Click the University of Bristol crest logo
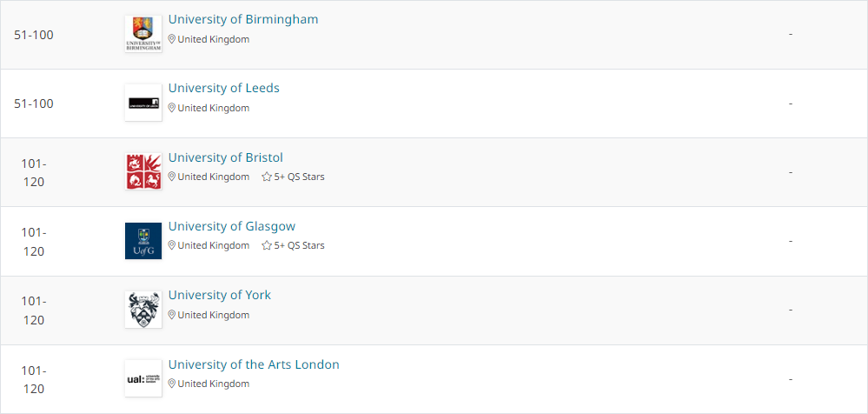The width and height of the screenshot is (868, 414). point(143,172)
